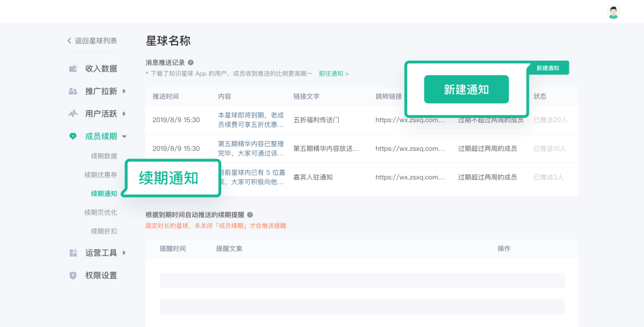Click URL in the 嘉宾入驻通知 row
Viewport: 644px width, 327px height.
coord(410,177)
